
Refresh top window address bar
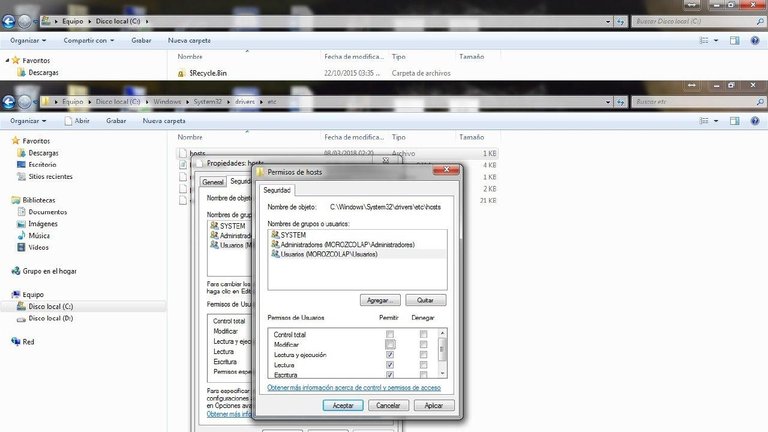click(x=621, y=21)
